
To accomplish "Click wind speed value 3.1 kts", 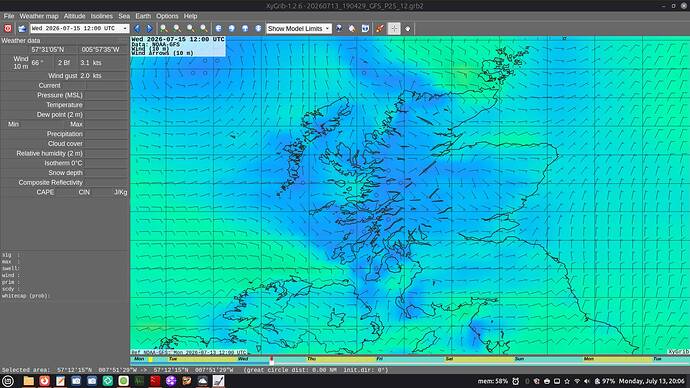I will [x=91, y=63].
